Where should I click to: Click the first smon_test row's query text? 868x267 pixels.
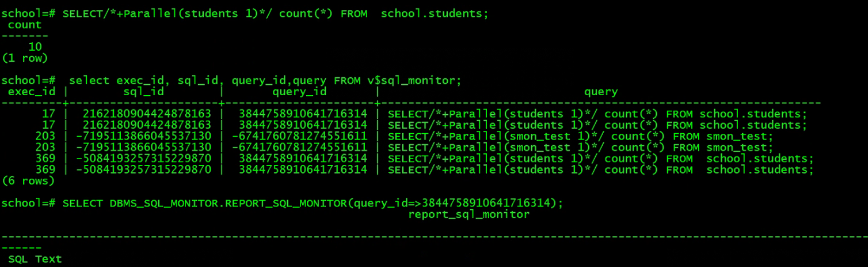pos(580,136)
